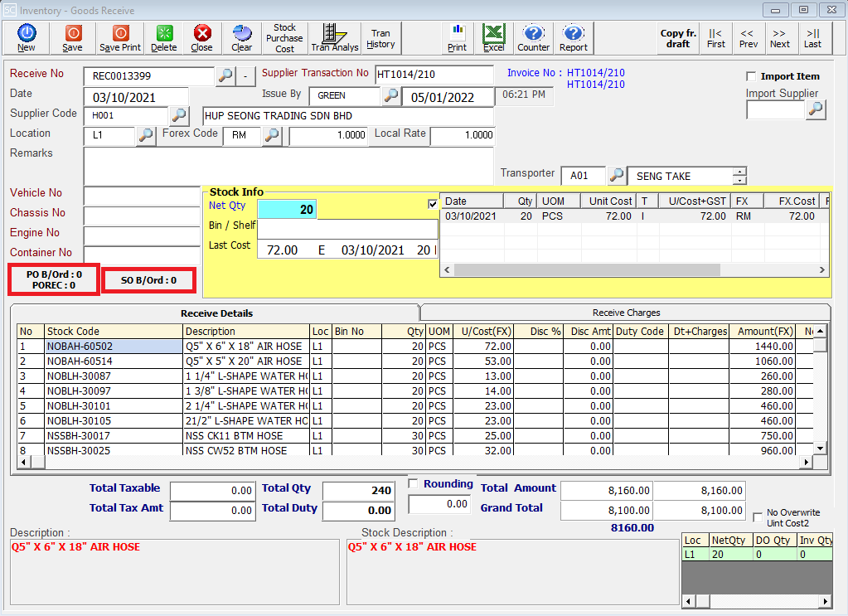Image resolution: width=848 pixels, height=616 pixels.
Task: Click the dash button beside Receive No
Action: (245, 75)
